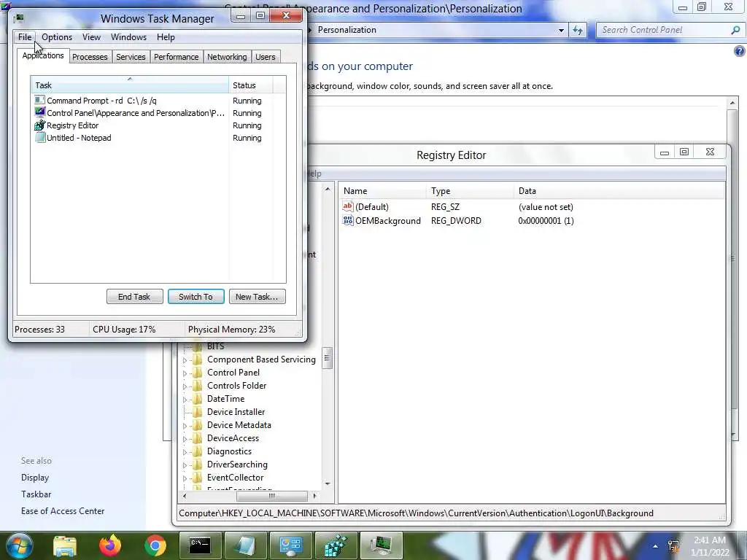The image size is (747, 560).
Task: Open the Windows menu in Task Manager
Action: 128,37
